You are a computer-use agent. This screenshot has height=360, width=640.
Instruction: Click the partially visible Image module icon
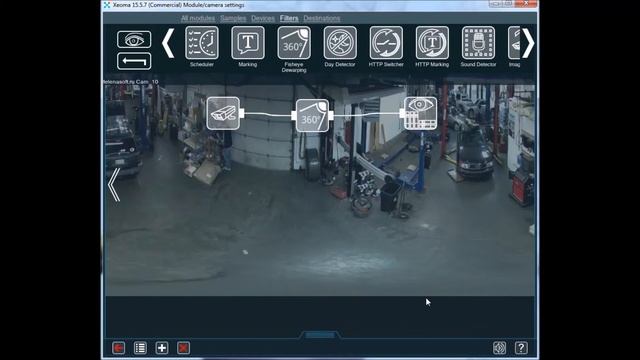514,43
